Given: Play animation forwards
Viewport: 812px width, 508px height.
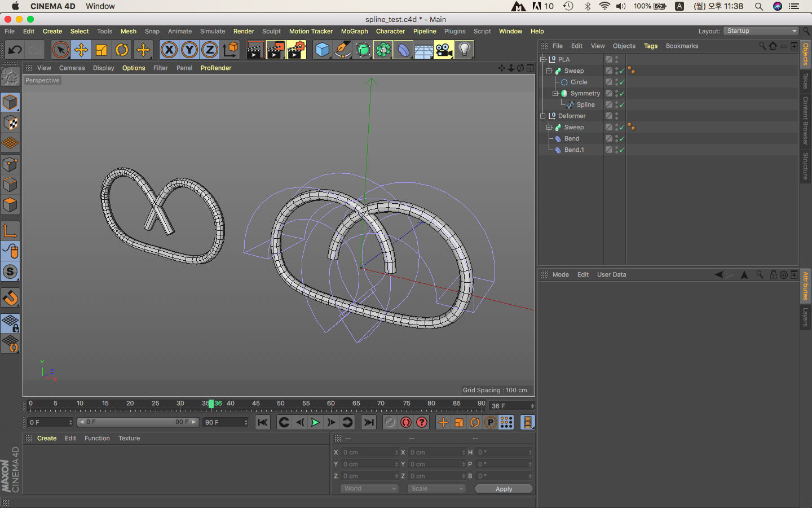Looking at the screenshot, I should pos(316,422).
